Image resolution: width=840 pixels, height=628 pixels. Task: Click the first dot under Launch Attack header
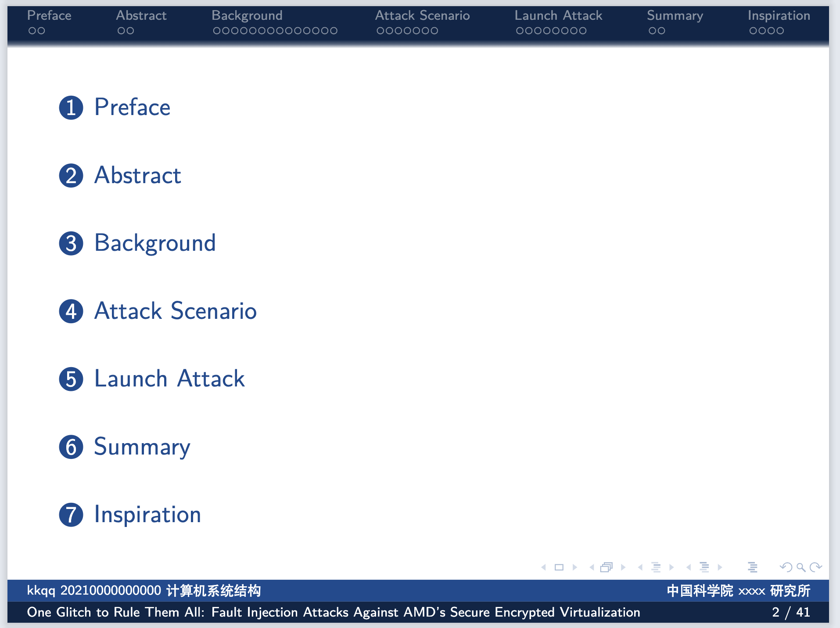click(x=520, y=31)
